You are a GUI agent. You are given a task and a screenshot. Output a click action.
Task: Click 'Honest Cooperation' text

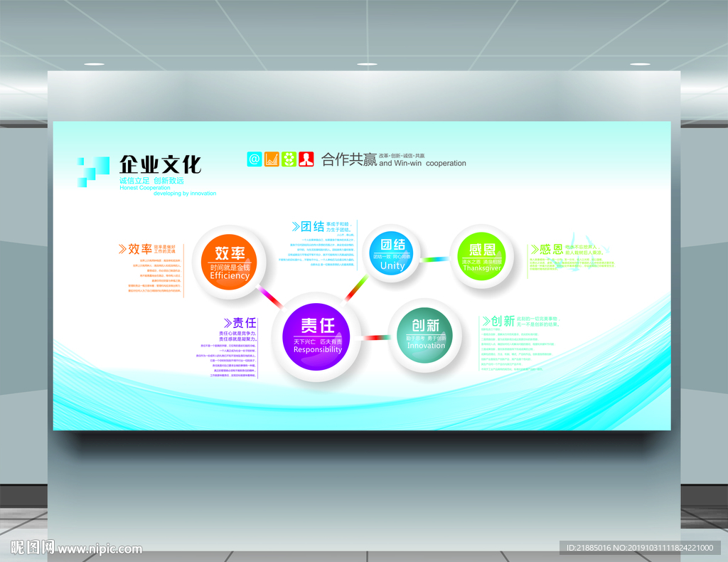[x=145, y=188]
